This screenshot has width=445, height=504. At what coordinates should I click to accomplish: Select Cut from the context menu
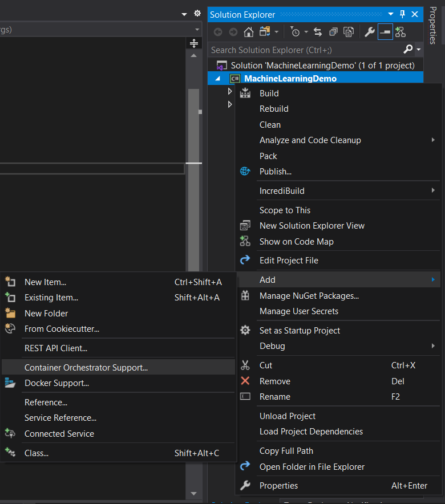tap(338, 365)
